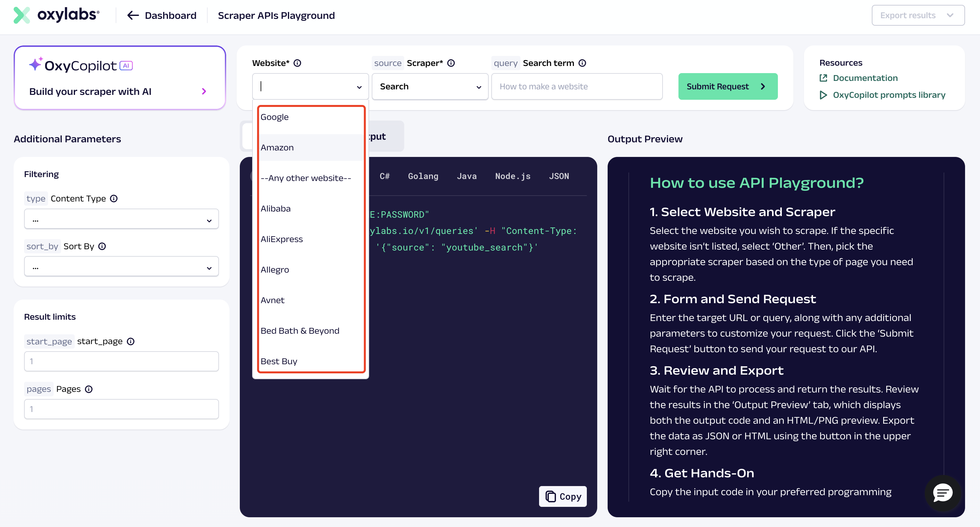The height and width of the screenshot is (527, 980).
Task: Open the Sort By dropdown
Action: 121,267
